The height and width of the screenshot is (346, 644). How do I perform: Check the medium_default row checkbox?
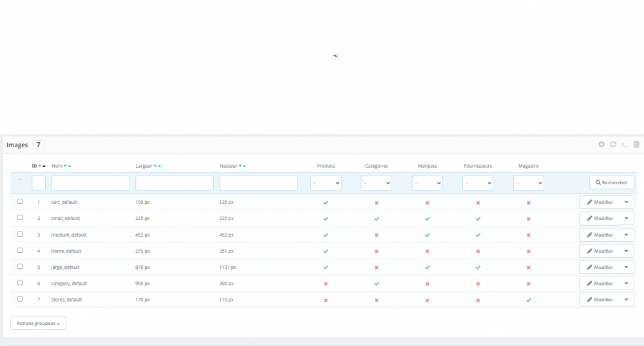click(20, 234)
